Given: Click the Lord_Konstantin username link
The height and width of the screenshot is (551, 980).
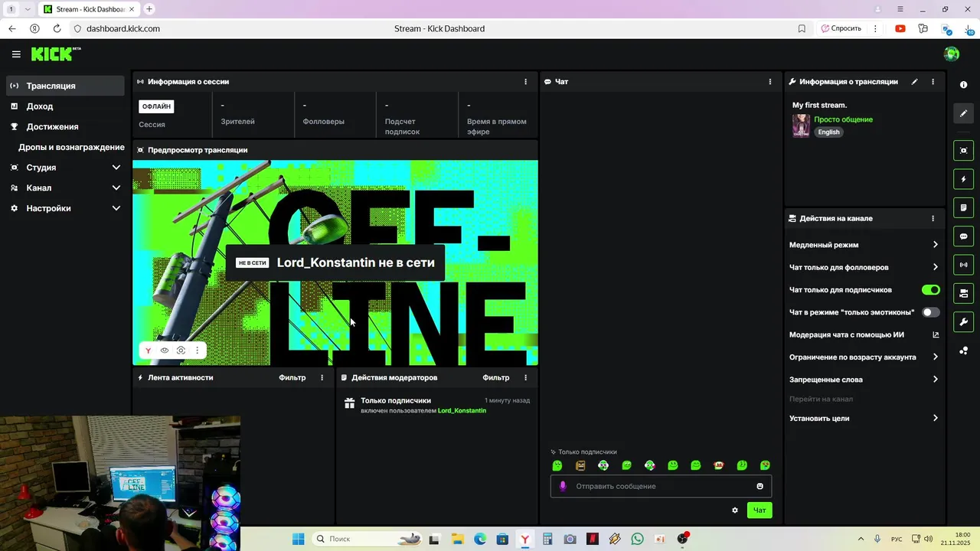Looking at the screenshot, I should coord(462,411).
